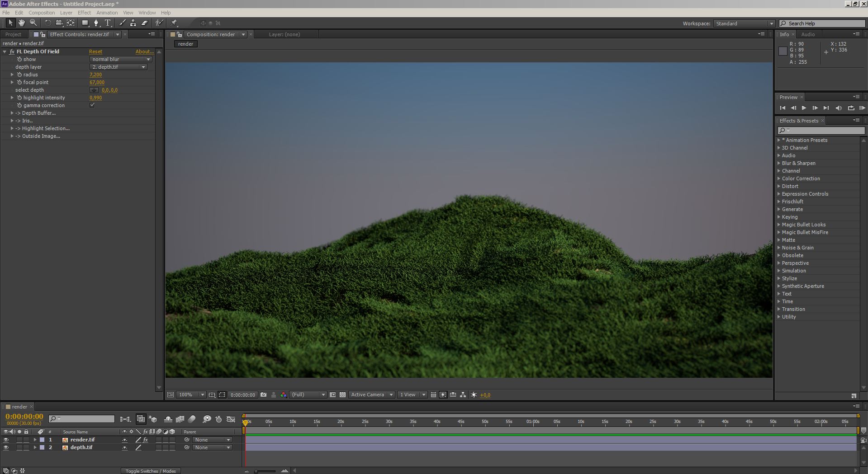
Task: Select the Hand tool
Action: click(x=22, y=23)
